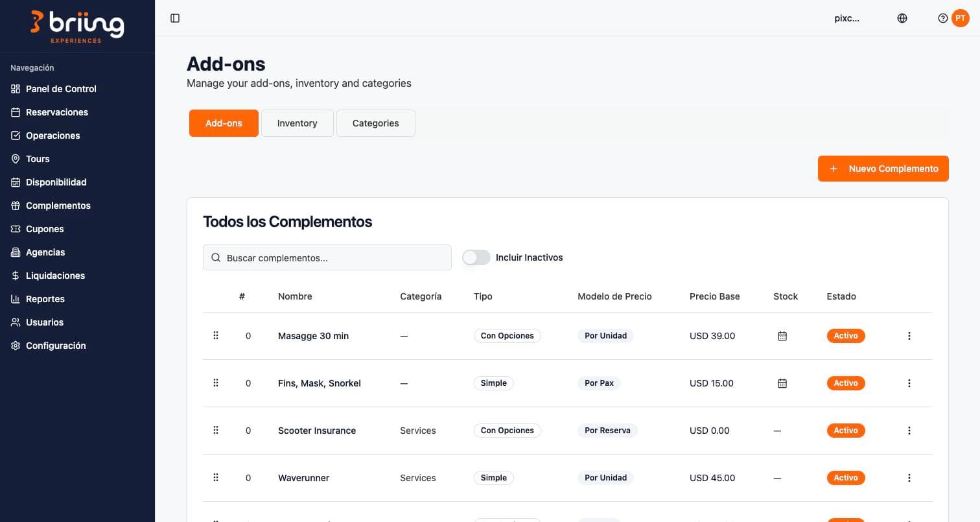Open the language globe icon

point(902,18)
